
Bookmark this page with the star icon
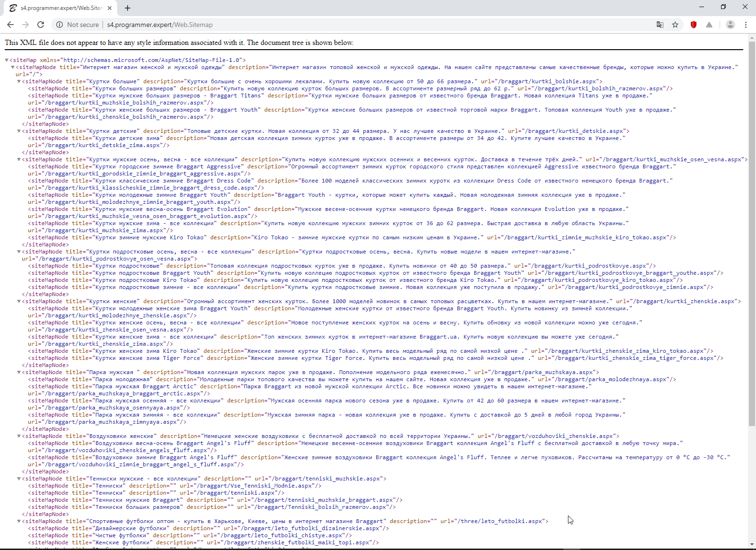(x=675, y=25)
